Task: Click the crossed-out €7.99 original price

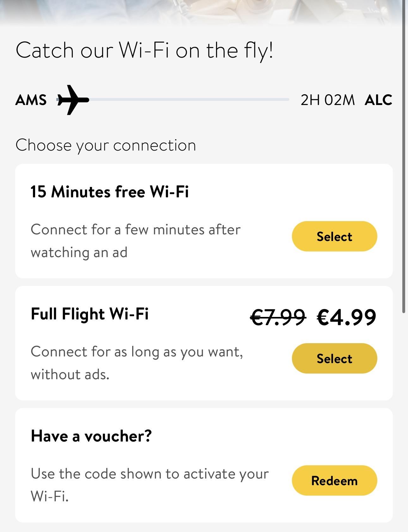Action: (278, 317)
